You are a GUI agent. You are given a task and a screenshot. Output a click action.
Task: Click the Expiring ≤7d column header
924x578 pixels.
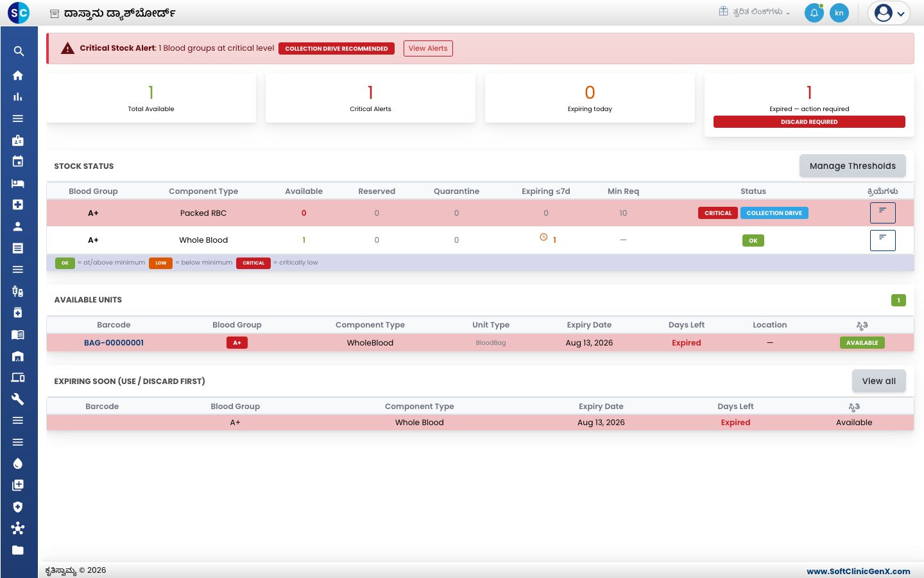click(x=546, y=191)
